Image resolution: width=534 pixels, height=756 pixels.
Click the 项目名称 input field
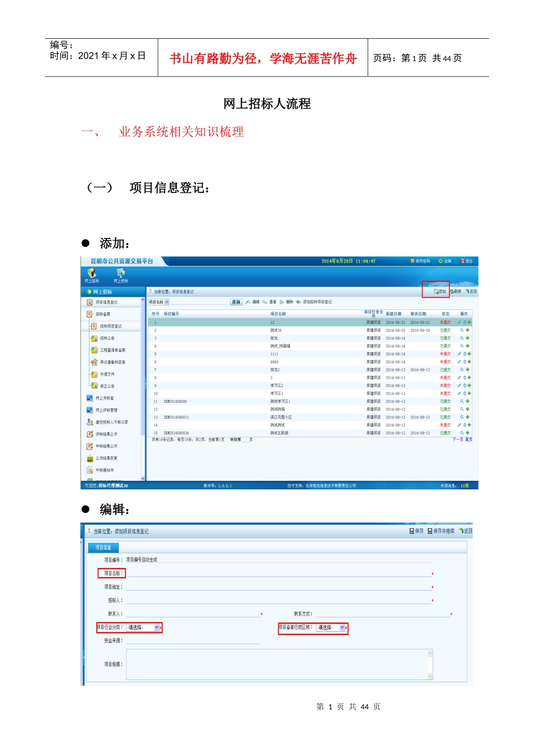tap(278, 573)
